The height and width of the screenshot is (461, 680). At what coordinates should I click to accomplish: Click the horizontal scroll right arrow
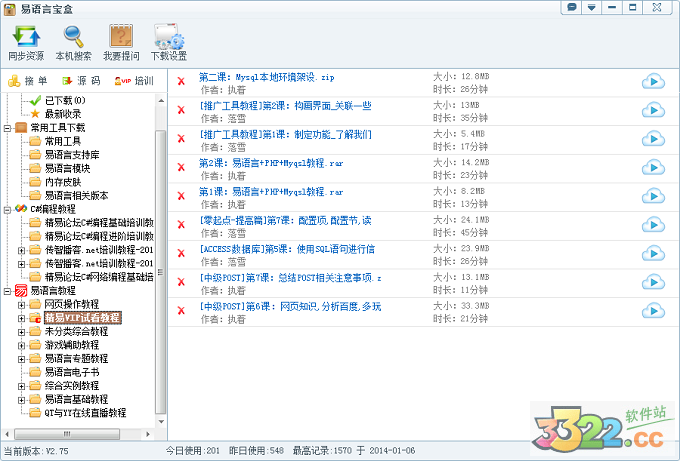pos(148,434)
